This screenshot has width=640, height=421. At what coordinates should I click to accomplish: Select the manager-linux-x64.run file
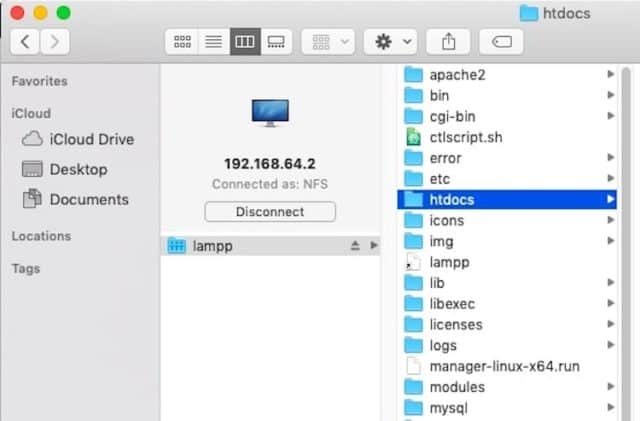[504, 366]
